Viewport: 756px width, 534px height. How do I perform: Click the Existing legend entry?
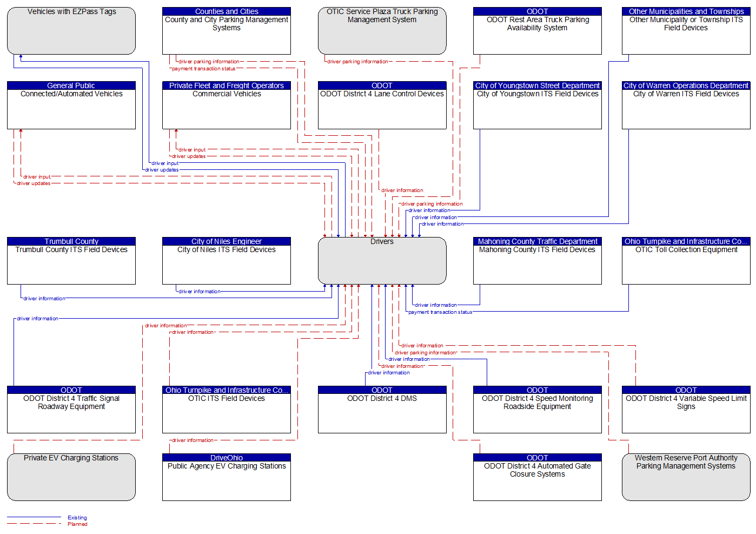[77, 518]
